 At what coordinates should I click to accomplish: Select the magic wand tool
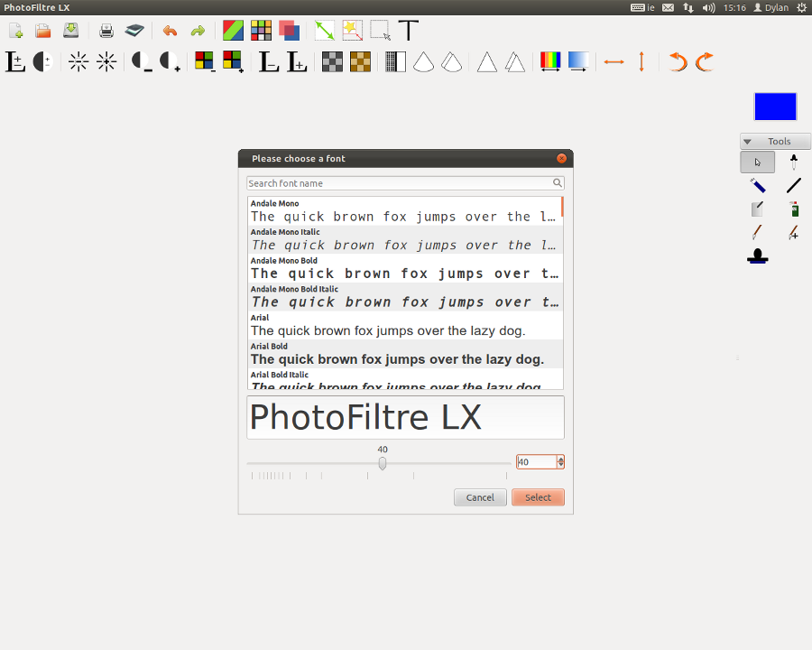click(x=757, y=185)
